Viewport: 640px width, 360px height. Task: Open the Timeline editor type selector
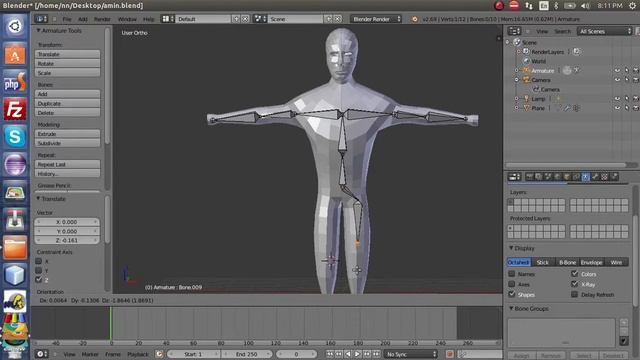point(41,354)
